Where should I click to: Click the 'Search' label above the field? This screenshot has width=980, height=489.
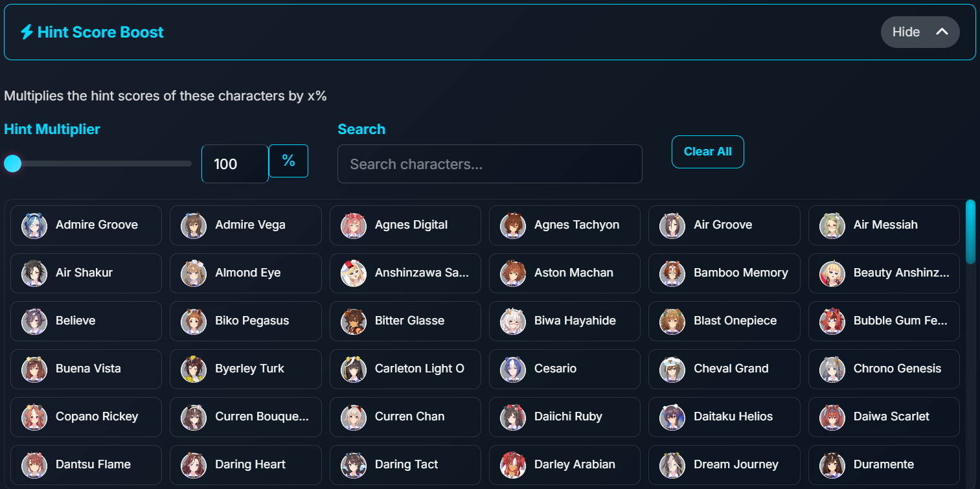361,129
